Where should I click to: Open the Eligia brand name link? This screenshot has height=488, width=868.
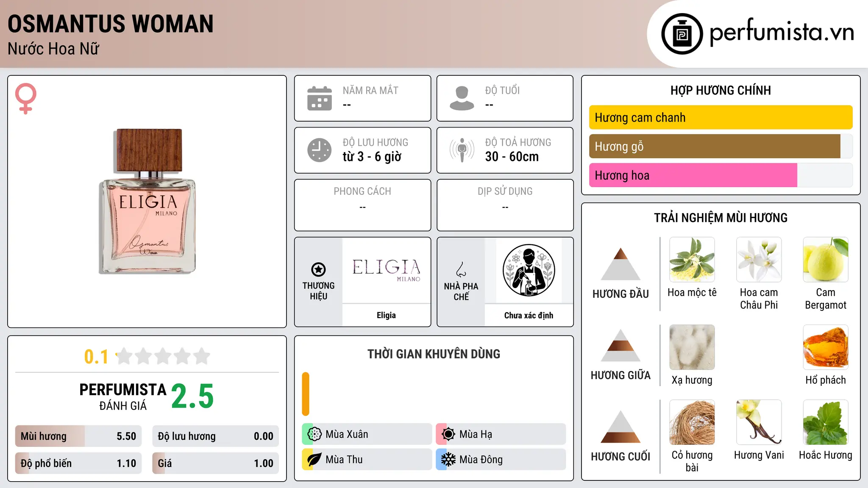(386, 315)
